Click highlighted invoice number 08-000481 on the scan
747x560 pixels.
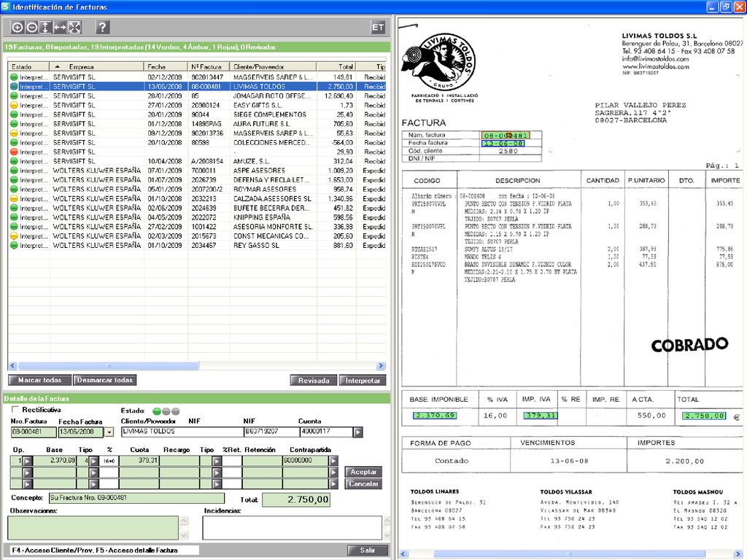click(506, 135)
